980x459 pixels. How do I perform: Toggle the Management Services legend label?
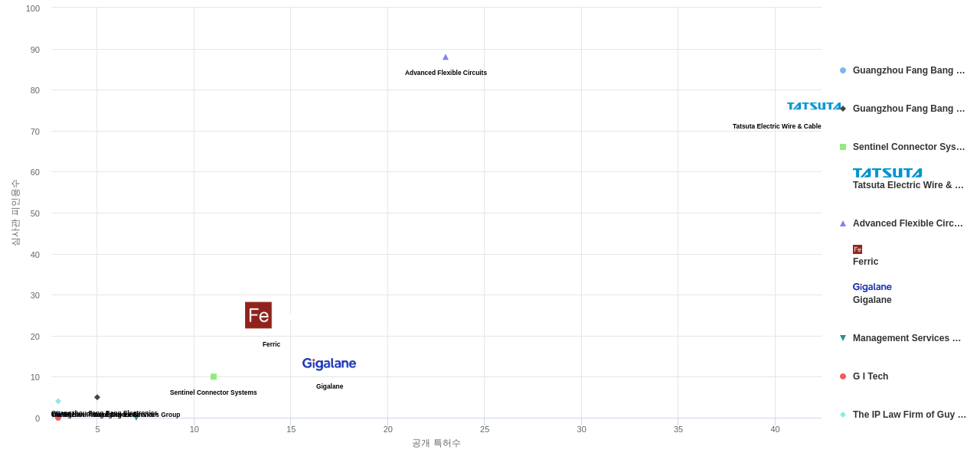coord(906,338)
